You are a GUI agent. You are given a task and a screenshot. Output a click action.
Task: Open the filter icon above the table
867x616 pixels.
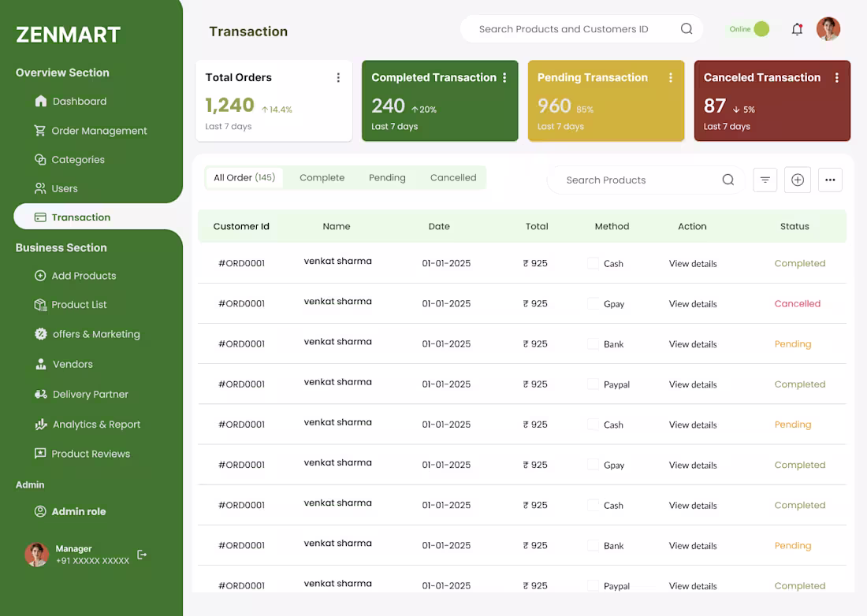(x=765, y=180)
